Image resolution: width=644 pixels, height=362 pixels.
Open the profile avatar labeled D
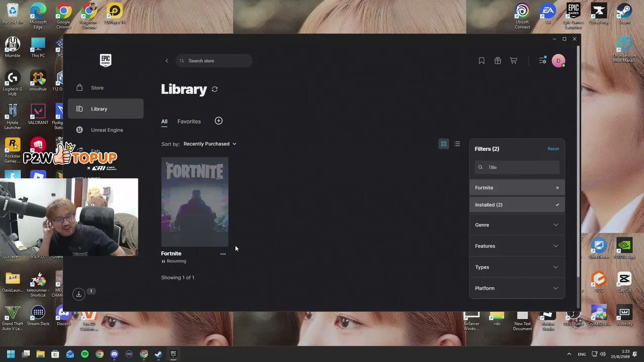(558, 61)
